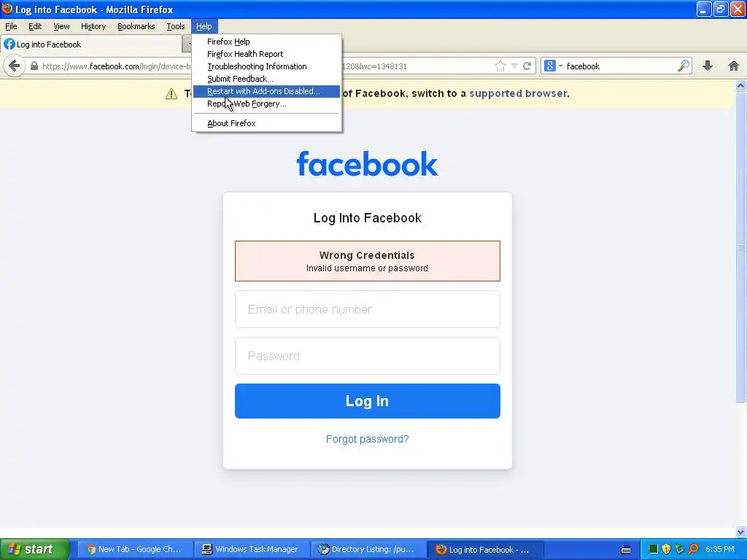Click the Google search engine icon
The image size is (747, 560).
[550, 66]
